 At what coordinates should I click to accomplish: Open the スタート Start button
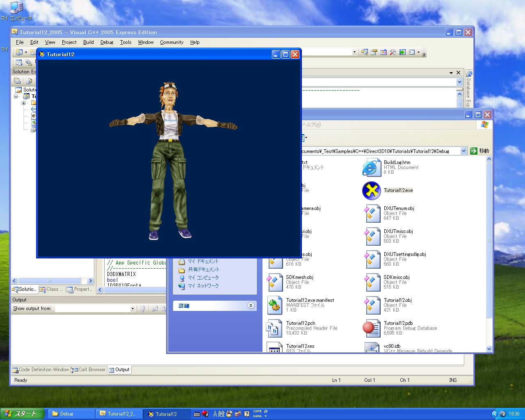(x=22, y=414)
